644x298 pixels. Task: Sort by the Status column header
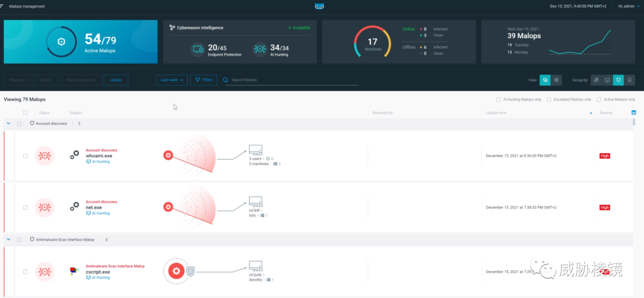click(44, 113)
